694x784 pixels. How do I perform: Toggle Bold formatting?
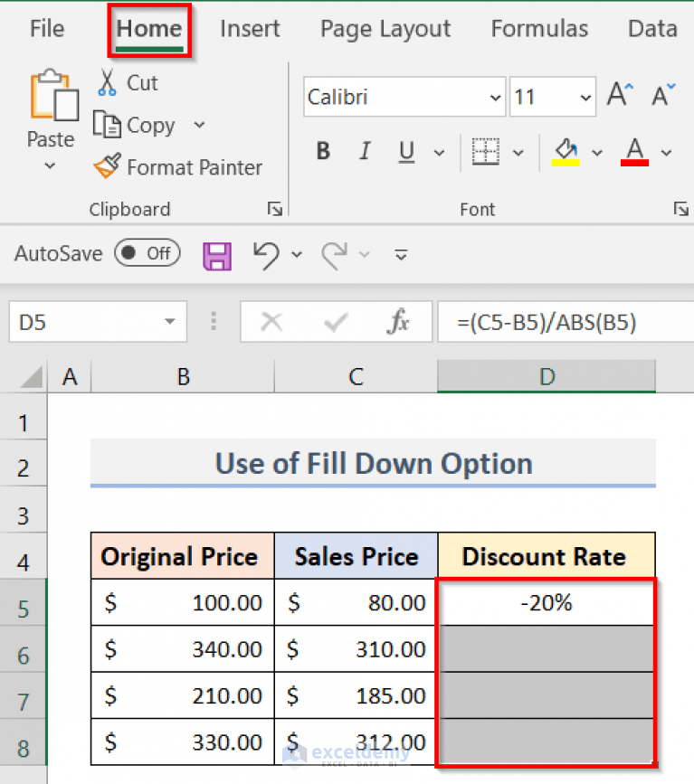tap(323, 151)
